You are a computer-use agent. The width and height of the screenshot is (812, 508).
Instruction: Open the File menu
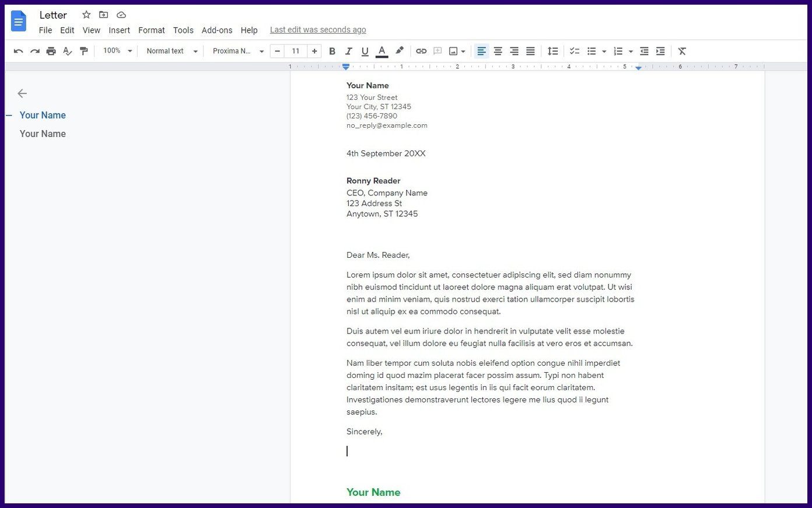[x=45, y=30]
